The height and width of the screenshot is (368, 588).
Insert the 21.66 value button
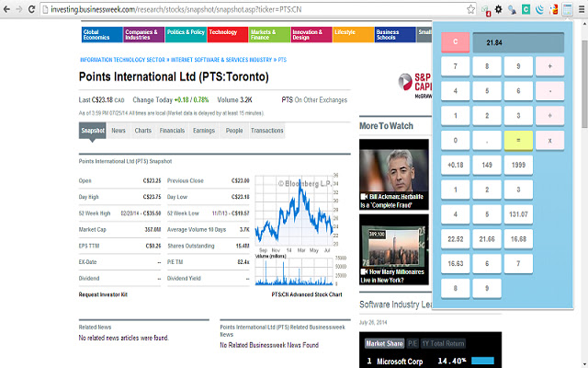pos(487,239)
